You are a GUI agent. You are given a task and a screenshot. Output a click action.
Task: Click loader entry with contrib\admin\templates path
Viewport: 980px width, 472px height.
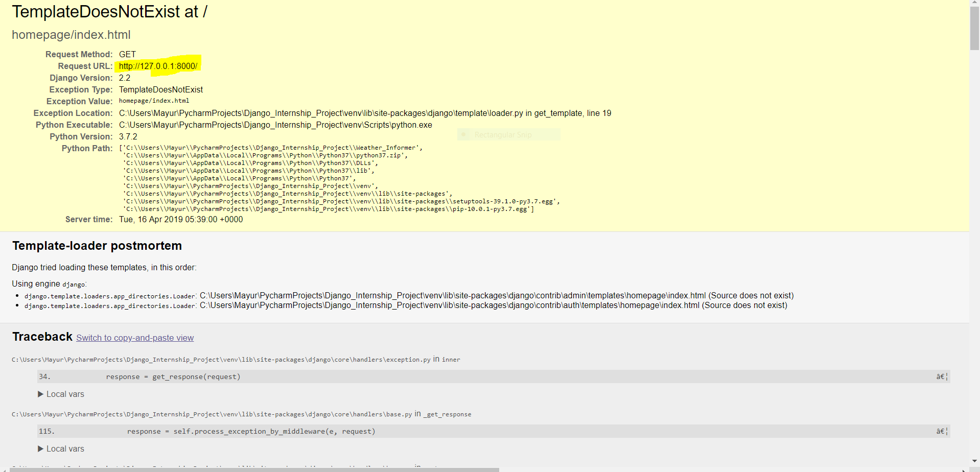[409, 295]
